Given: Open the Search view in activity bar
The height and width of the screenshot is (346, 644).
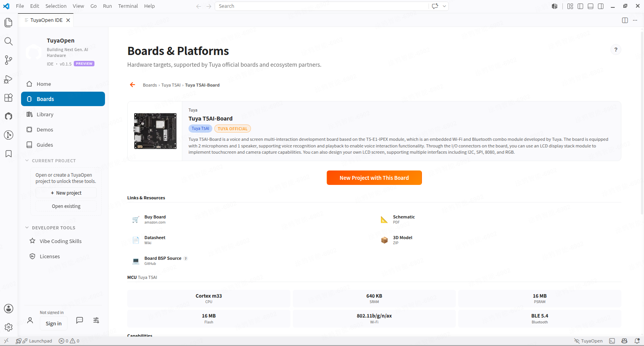Looking at the screenshot, I should tap(9, 41).
